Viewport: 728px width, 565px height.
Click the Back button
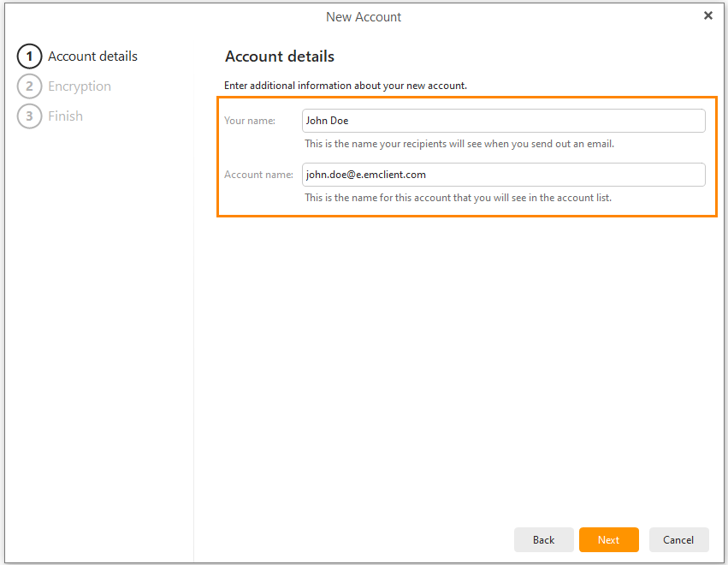(544, 540)
